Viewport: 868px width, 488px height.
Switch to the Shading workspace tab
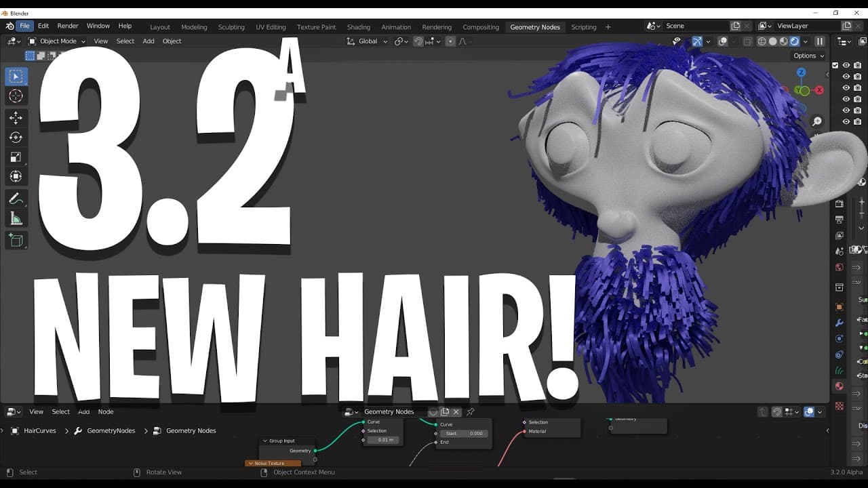[359, 27]
